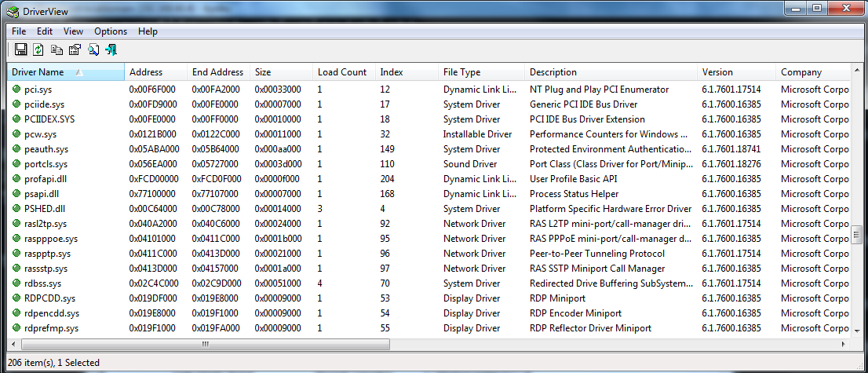The height and width of the screenshot is (373, 868).
Task: Click the vertical scrollbar thumb
Action: click(855, 234)
